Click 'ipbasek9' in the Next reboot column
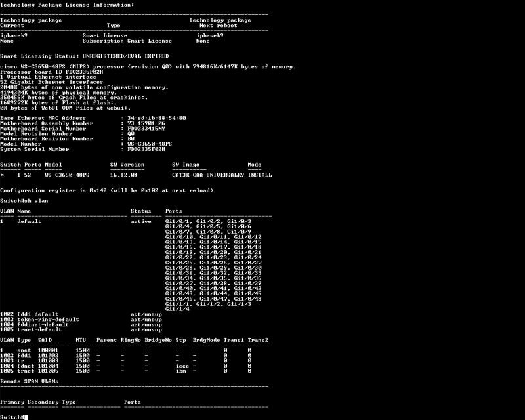The height and width of the screenshot is (420, 525). [210, 35]
